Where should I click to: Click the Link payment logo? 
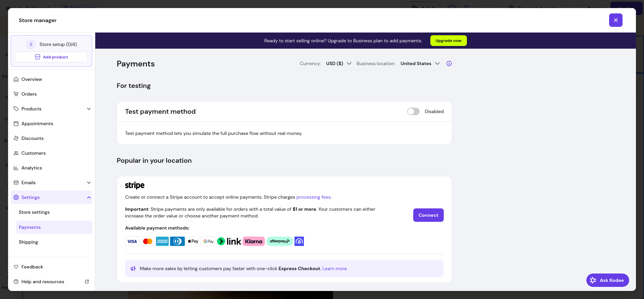229,241
